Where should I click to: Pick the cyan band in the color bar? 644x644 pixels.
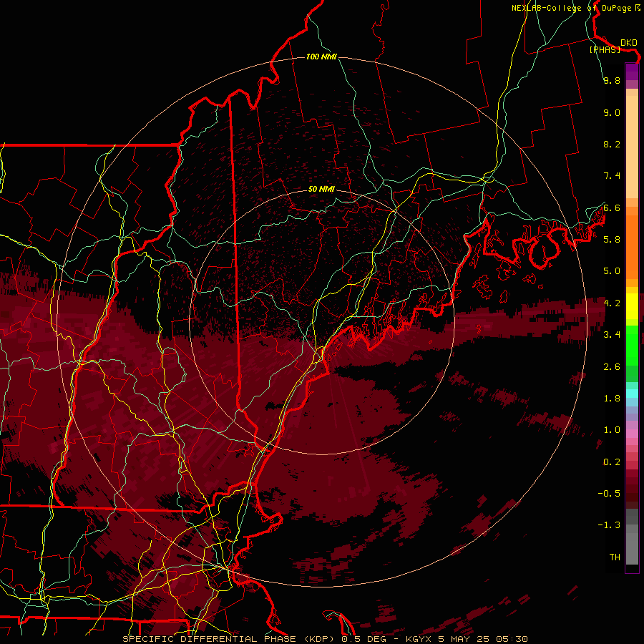(x=632, y=394)
